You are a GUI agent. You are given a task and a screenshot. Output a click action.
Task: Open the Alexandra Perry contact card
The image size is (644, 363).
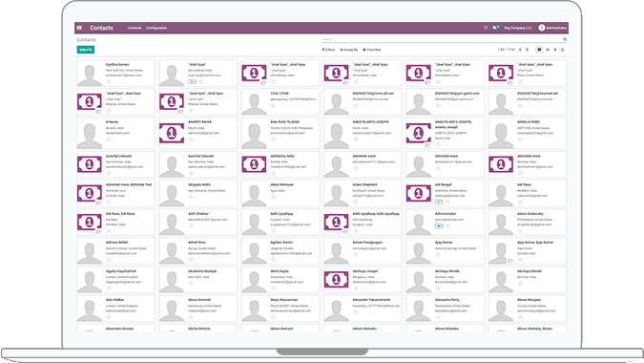pyautogui.click(x=445, y=308)
